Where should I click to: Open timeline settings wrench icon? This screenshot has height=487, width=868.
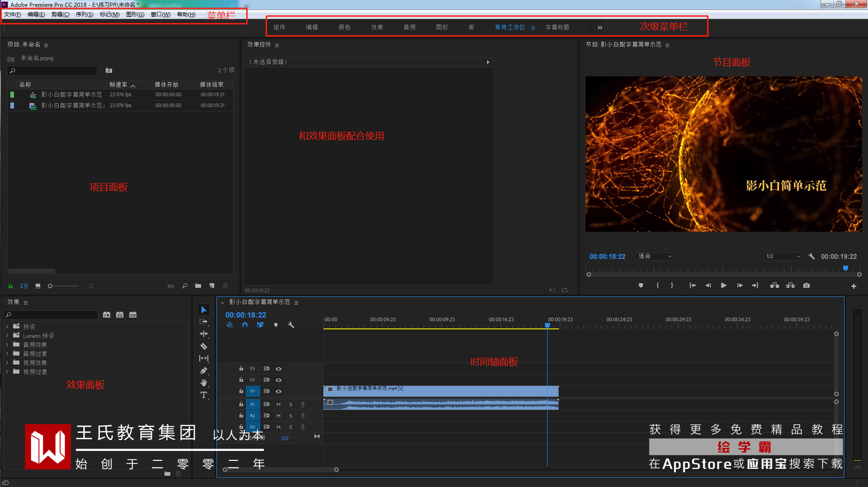coord(291,325)
